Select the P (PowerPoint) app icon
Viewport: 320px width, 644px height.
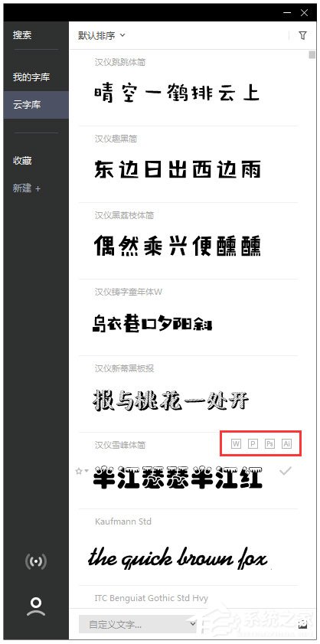point(253,443)
